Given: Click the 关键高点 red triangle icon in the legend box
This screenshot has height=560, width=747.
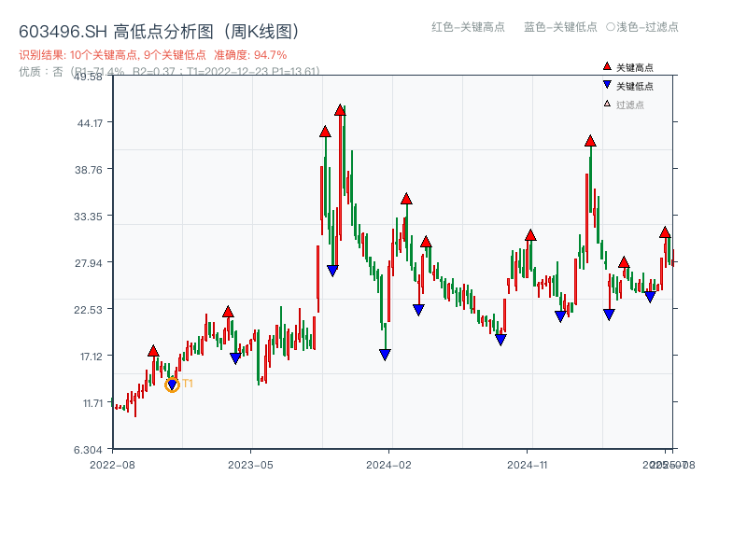Looking at the screenshot, I should click(x=607, y=66).
